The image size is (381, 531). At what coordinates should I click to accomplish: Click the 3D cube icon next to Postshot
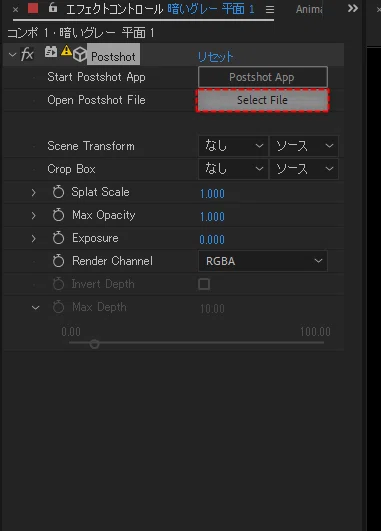pos(80,55)
